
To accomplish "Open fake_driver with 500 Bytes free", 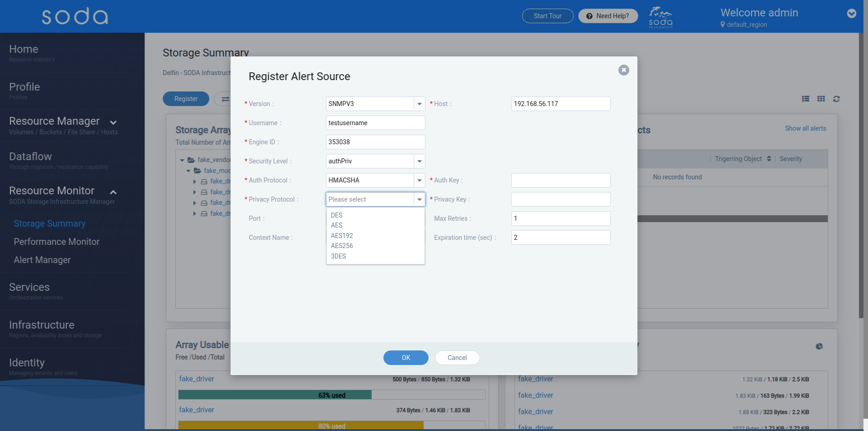I will click(x=196, y=379).
